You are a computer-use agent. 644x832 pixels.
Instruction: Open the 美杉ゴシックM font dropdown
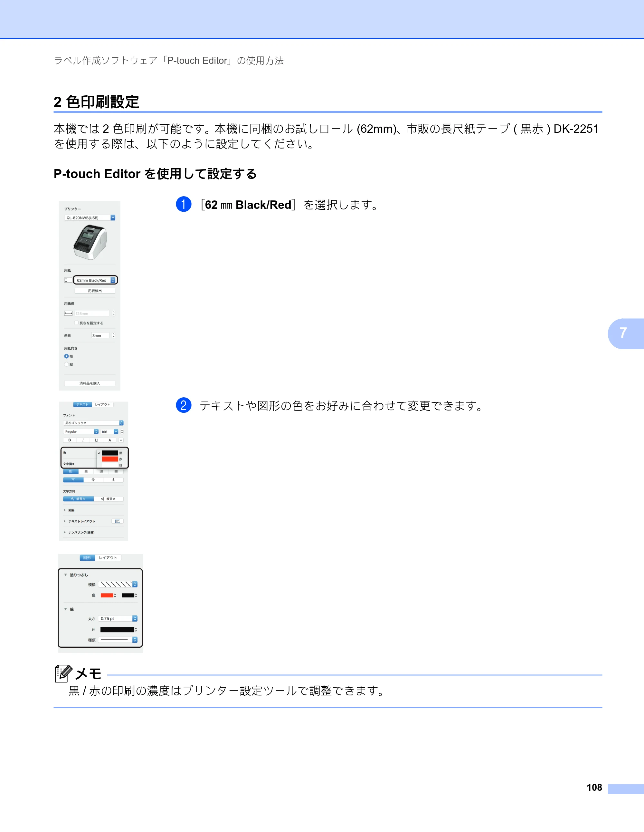(93, 423)
